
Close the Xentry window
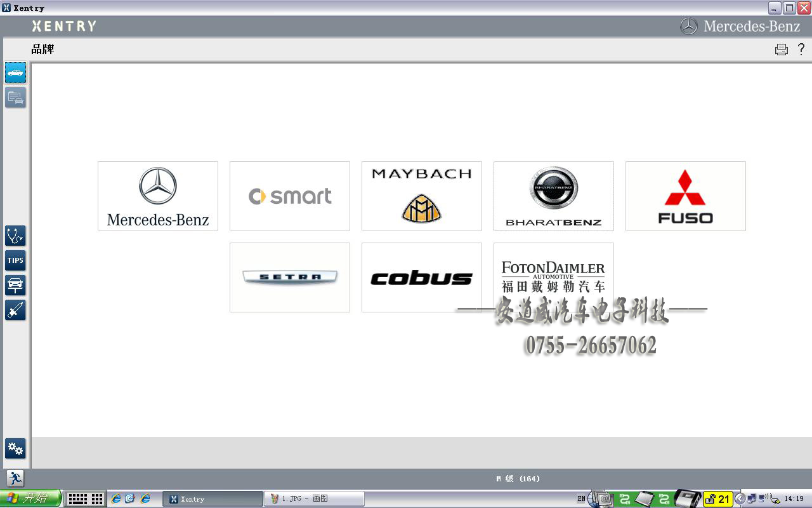(804, 8)
